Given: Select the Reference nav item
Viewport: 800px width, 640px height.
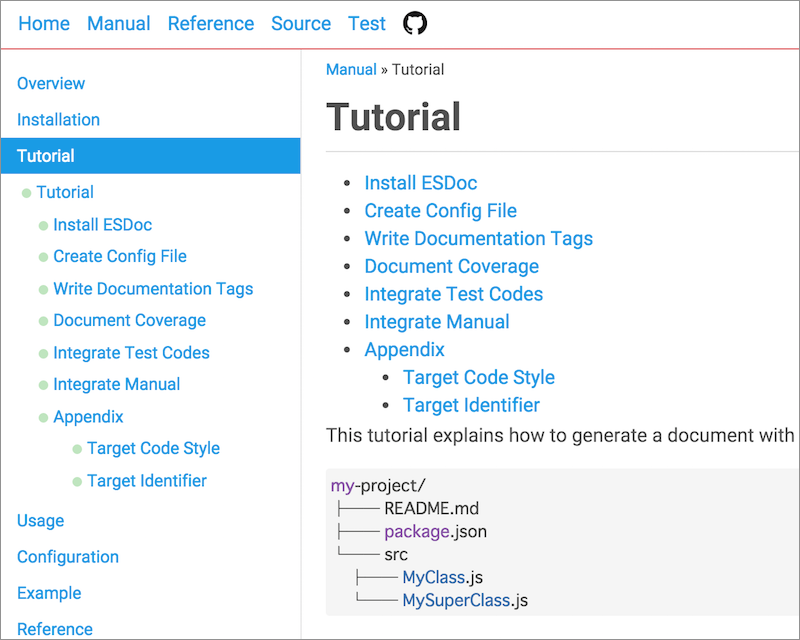Looking at the screenshot, I should 211,23.
